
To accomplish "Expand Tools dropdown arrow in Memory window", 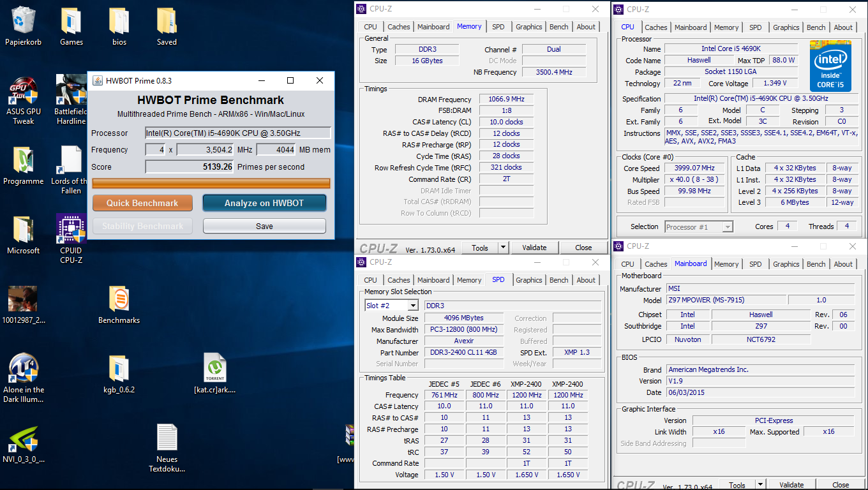I will click(503, 248).
